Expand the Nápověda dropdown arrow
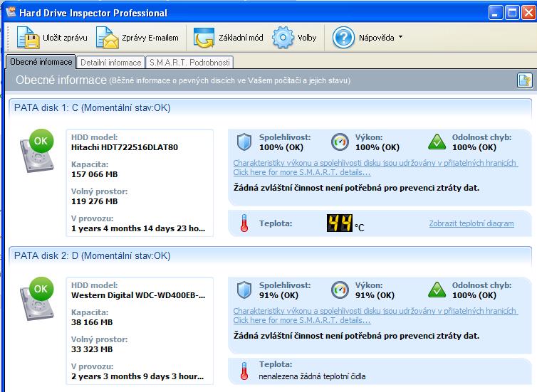The height and width of the screenshot is (392, 537). [400, 37]
